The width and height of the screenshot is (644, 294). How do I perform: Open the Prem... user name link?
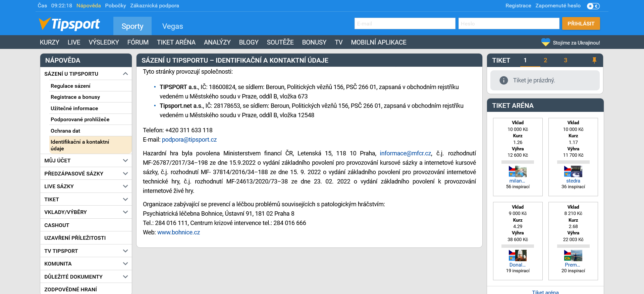573,265
